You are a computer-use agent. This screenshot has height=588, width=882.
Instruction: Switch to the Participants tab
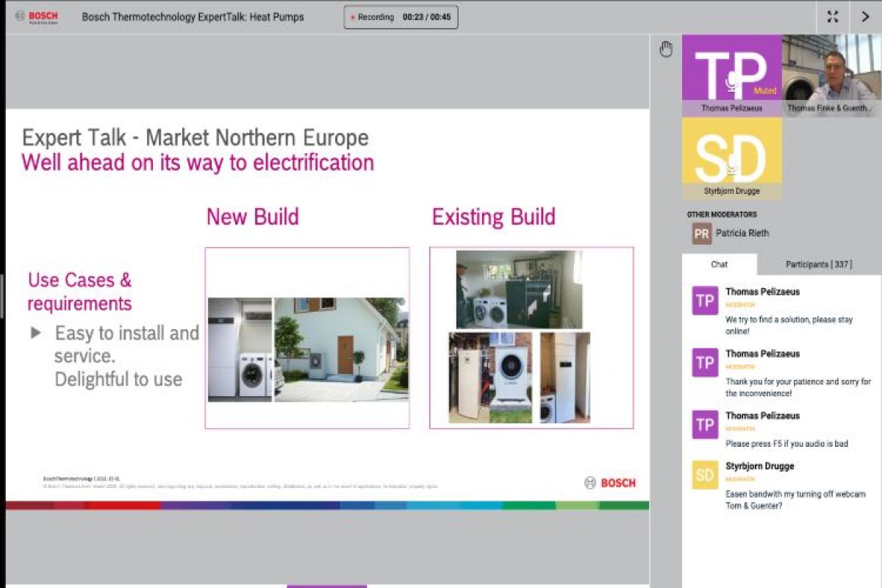coord(819,265)
